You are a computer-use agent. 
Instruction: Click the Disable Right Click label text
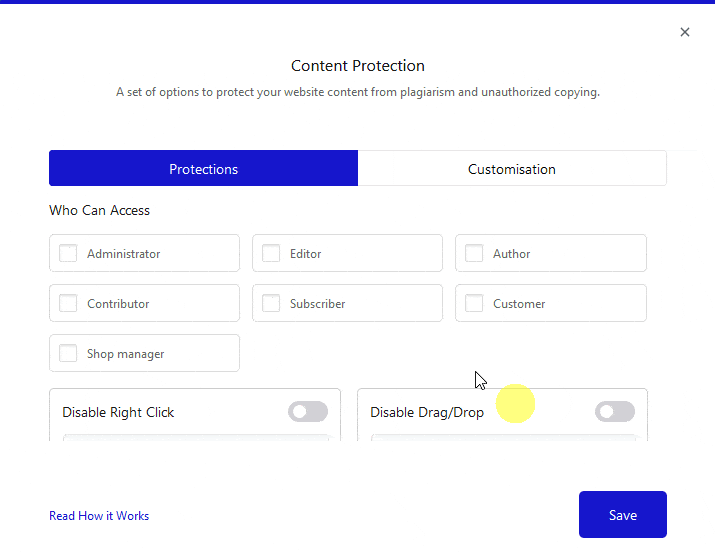(x=118, y=412)
